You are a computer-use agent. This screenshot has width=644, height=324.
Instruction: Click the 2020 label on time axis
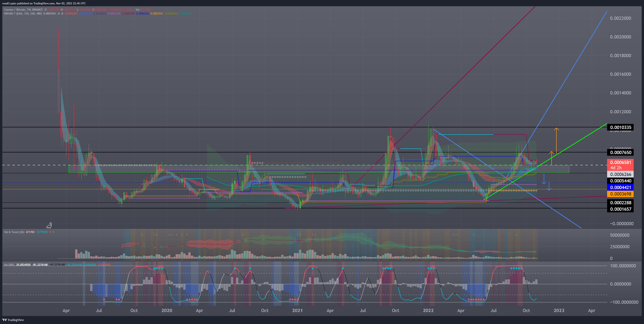point(167,310)
